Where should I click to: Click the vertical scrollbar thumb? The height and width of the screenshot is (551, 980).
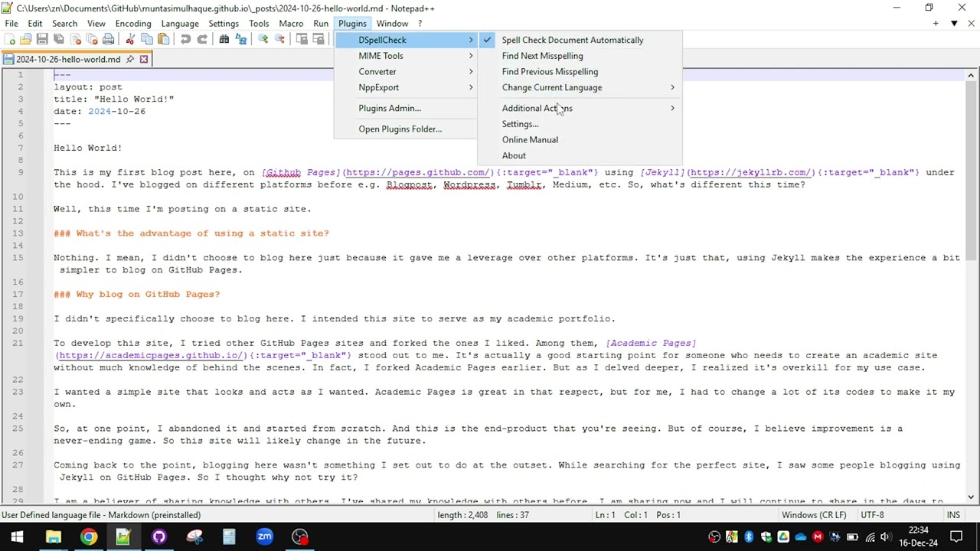(971, 171)
